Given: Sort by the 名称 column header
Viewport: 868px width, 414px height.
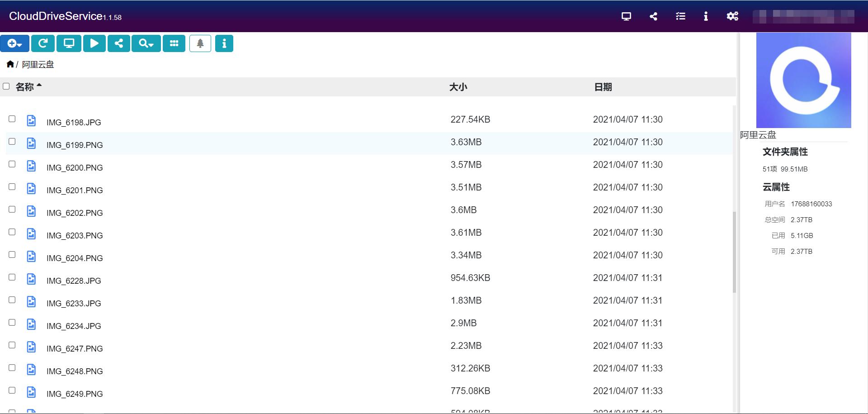Looking at the screenshot, I should click(25, 87).
